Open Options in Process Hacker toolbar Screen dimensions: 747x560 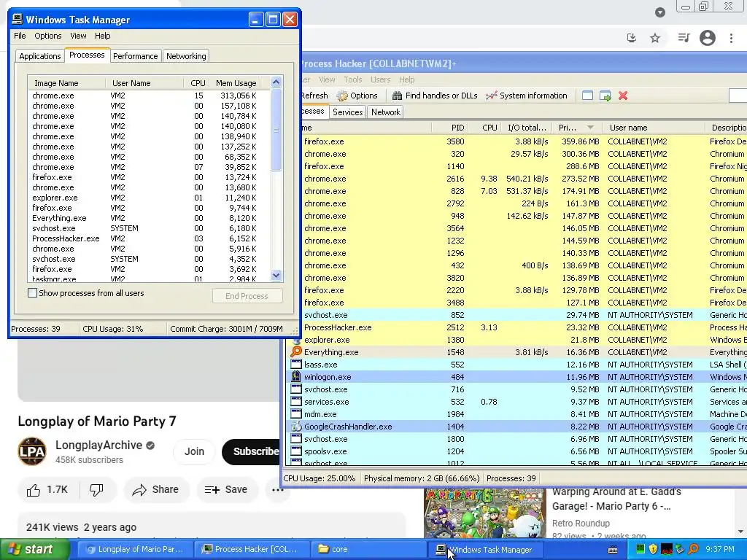357,96
